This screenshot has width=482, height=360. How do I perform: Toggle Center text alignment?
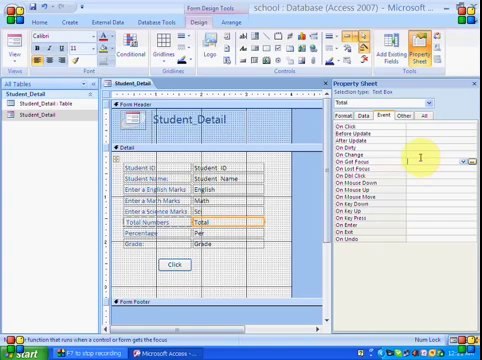(49, 60)
